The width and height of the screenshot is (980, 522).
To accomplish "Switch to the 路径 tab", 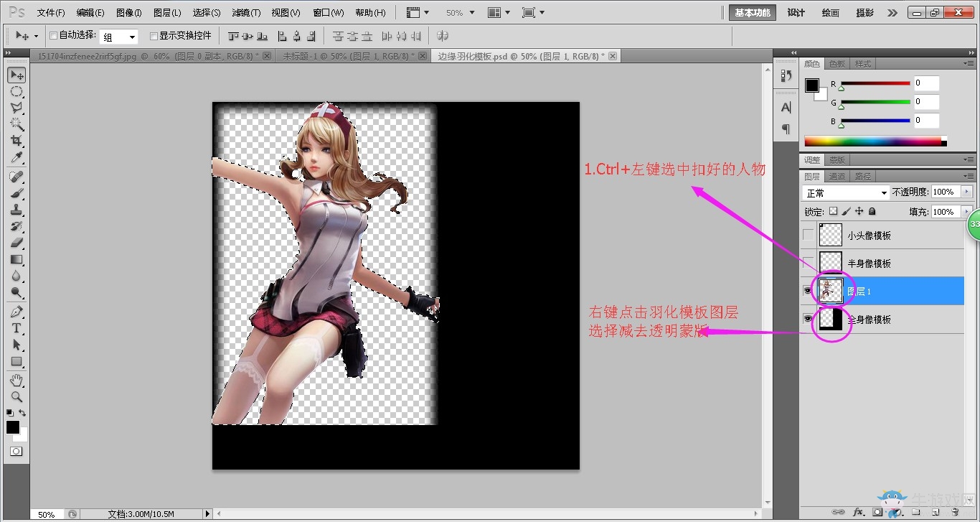I will 863,176.
